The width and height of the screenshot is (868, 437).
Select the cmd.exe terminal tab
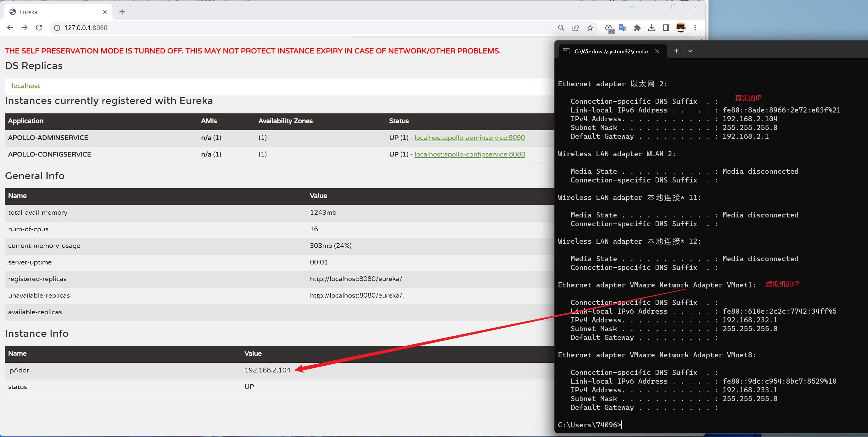click(611, 51)
